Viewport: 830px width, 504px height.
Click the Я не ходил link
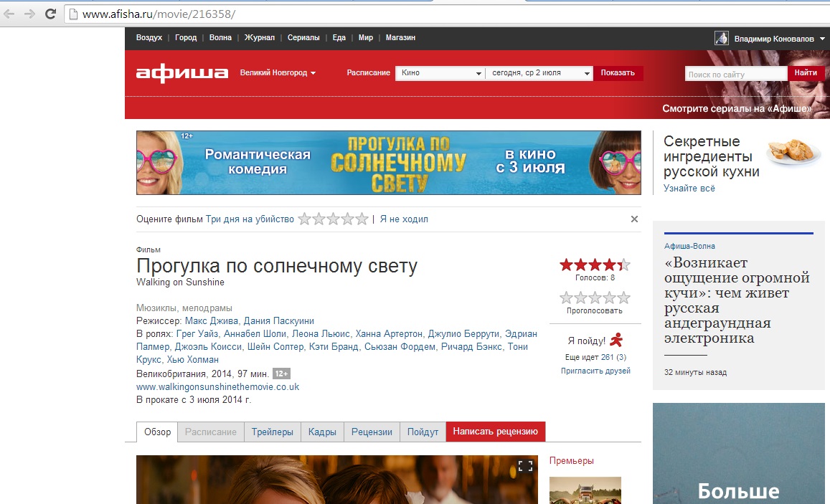[x=404, y=219]
